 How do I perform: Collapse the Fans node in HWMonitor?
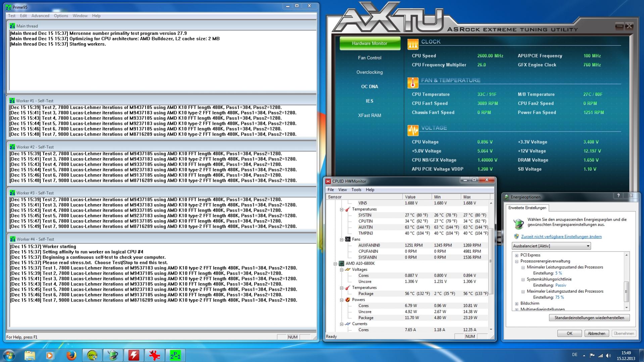pyautogui.click(x=342, y=240)
